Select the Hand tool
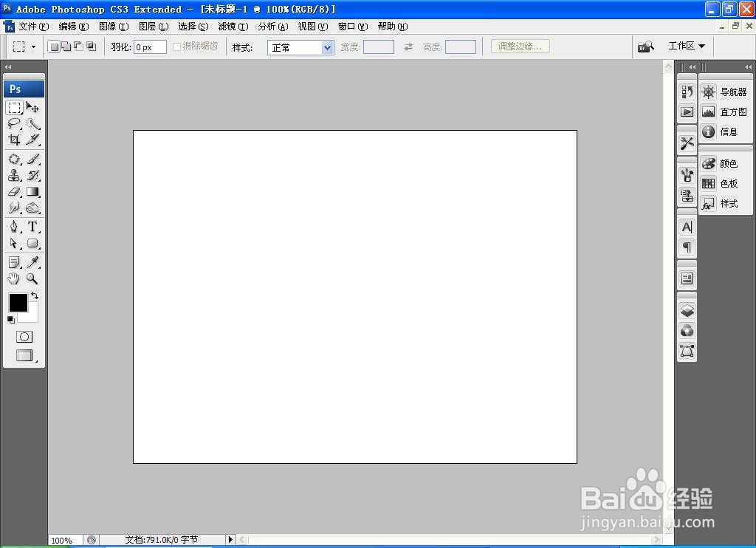 15,278
